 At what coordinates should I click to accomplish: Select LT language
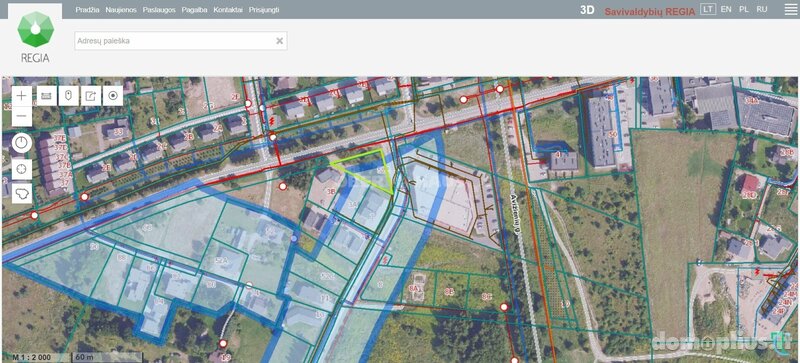(x=708, y=9)
